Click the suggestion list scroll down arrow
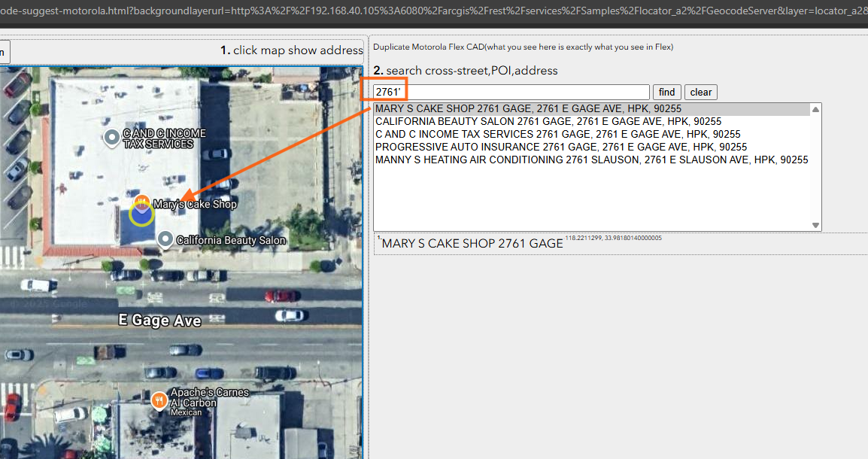Image resolution: width=868 pixels, height=459 pixels. pos(815,225)
